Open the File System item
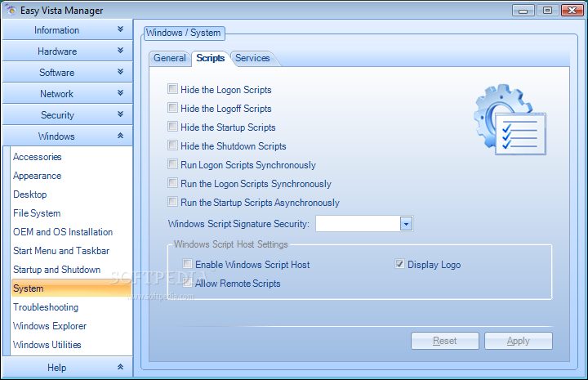 point(37,213)
